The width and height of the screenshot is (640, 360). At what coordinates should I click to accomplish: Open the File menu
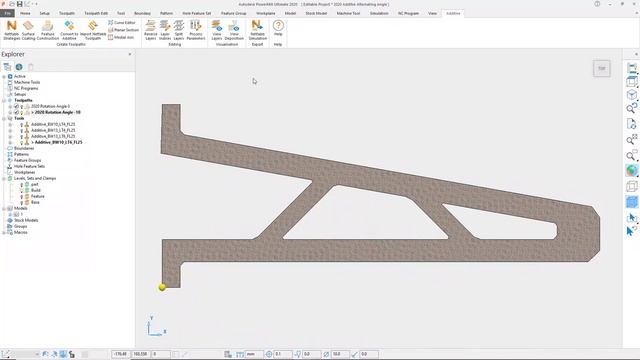(x=7, y=13)
